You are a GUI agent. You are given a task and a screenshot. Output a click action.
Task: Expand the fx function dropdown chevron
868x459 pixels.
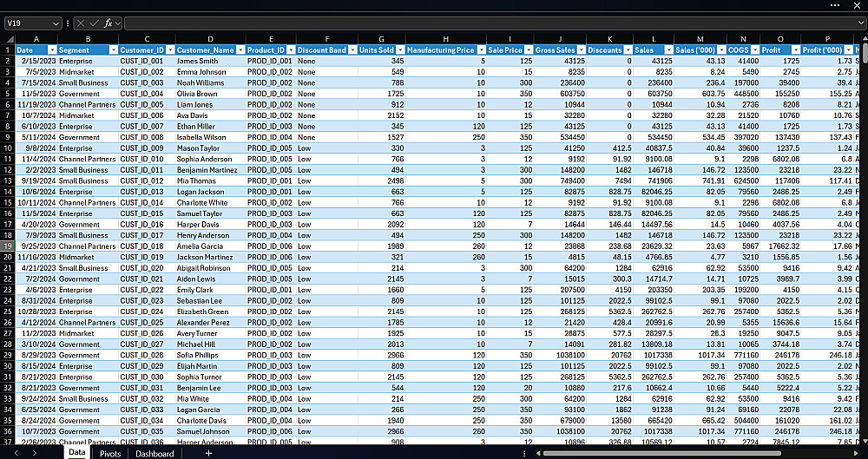[118, 23]
